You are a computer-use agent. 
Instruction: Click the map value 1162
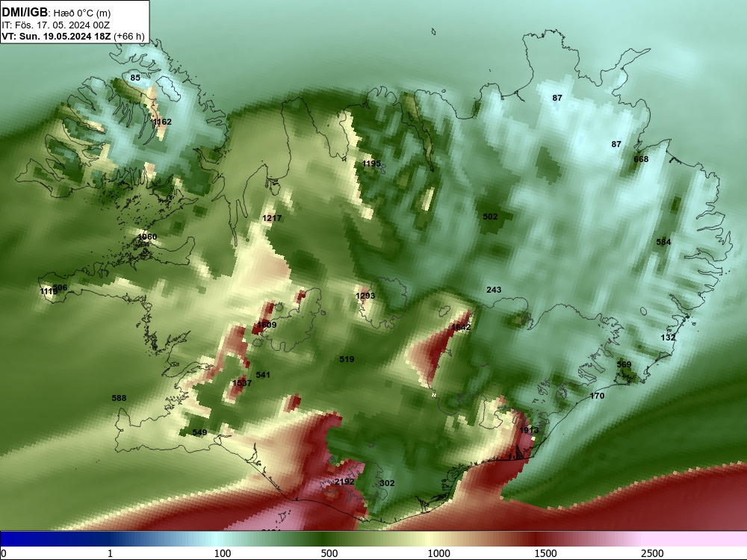pos(162,122)
